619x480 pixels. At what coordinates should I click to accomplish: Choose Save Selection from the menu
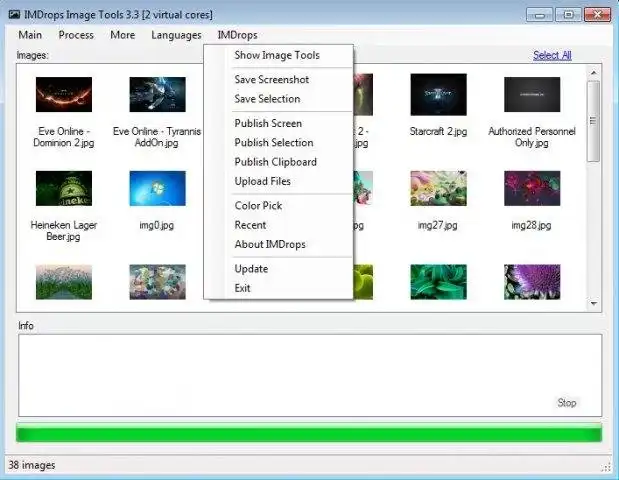pos(267,99)
